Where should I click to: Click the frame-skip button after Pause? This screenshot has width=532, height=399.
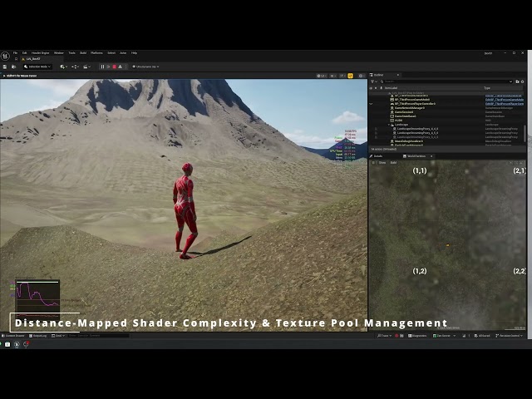click(x=108, y=66)
